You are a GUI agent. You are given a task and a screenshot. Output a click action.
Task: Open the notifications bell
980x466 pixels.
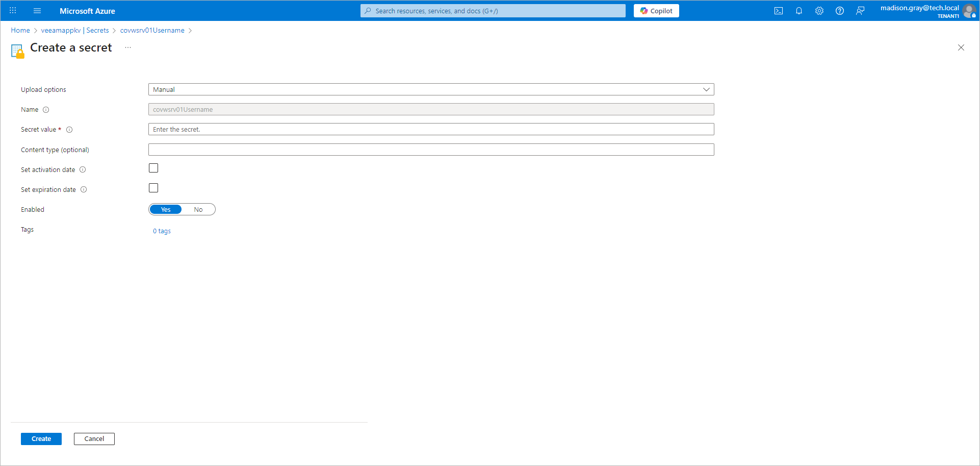coord(799,10)
